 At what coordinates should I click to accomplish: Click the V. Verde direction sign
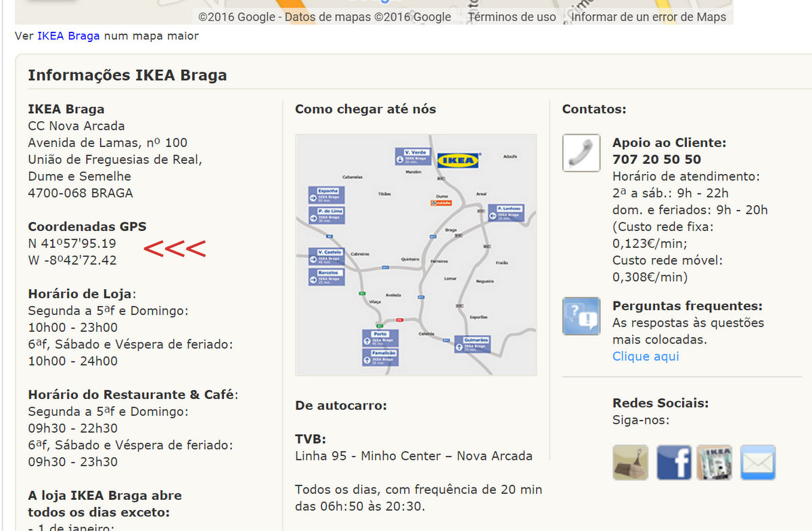(x=413, y=156)
